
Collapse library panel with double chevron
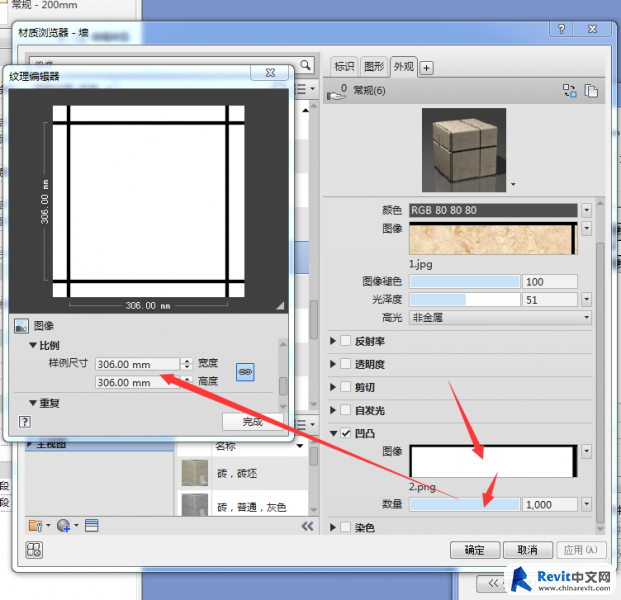[307, 526]
